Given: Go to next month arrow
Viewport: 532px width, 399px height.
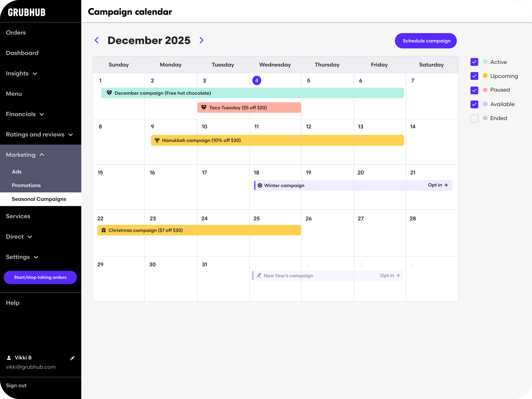Looking at the screenshot, I should 202,40.
